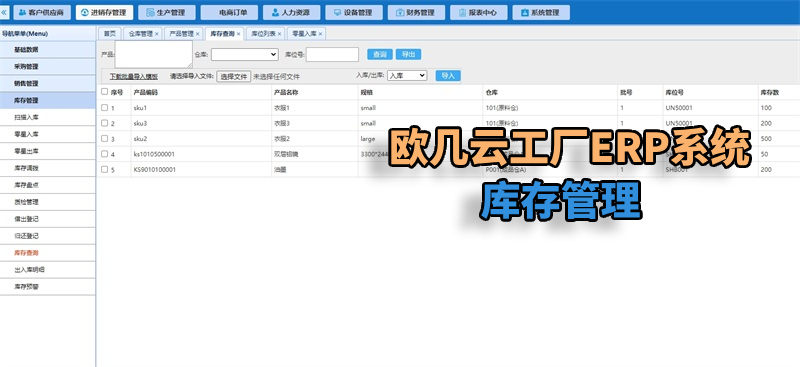Screen dimensions: 800x367
Task: Open 库存调拨 in the sidebar
Action: click(x=47, y=168)
